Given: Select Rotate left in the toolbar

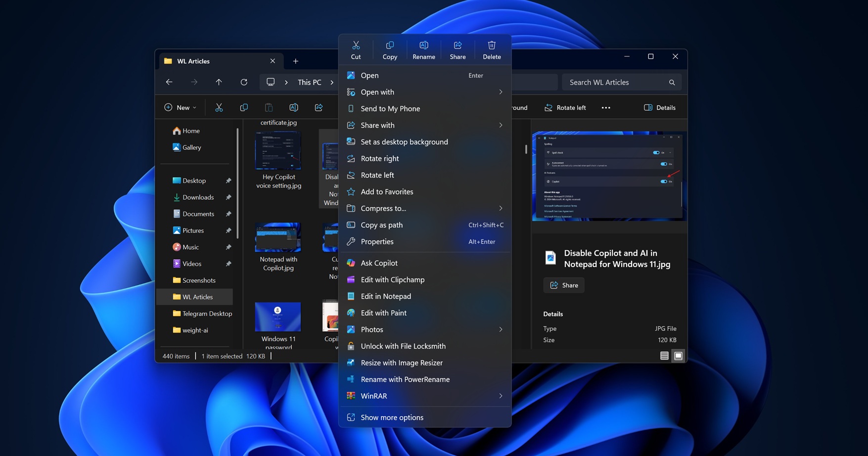Looking at the screenshot, I should click(x=565, y=107).
